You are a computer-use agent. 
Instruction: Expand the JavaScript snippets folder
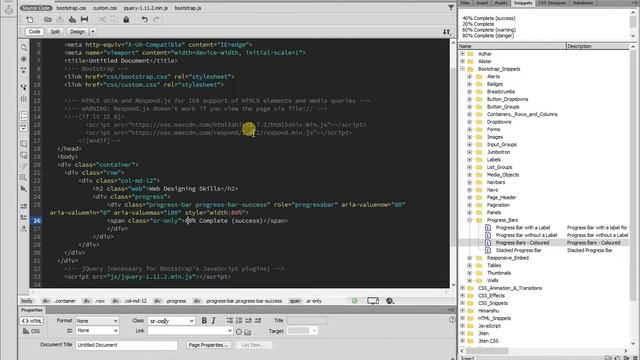point(462,326)
